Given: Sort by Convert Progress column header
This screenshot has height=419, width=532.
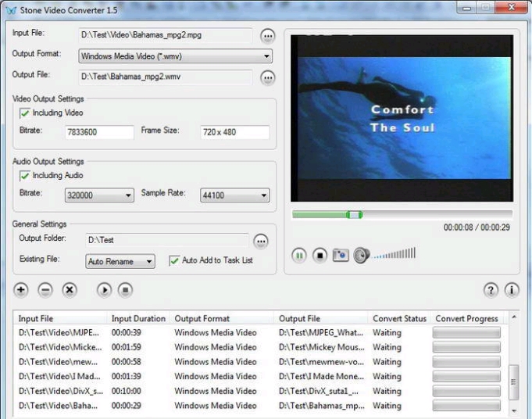Looking at the screenshot, I should [467, 318].
